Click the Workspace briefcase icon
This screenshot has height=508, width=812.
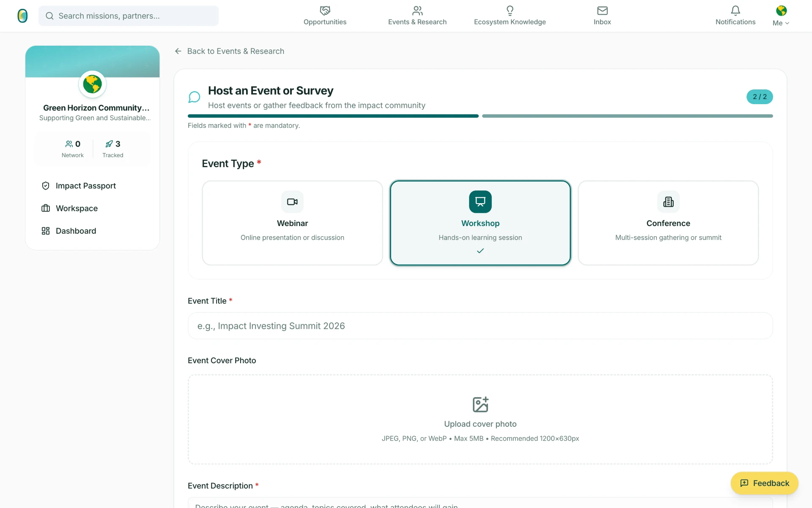pyautogui.click(x=46, y=208)
